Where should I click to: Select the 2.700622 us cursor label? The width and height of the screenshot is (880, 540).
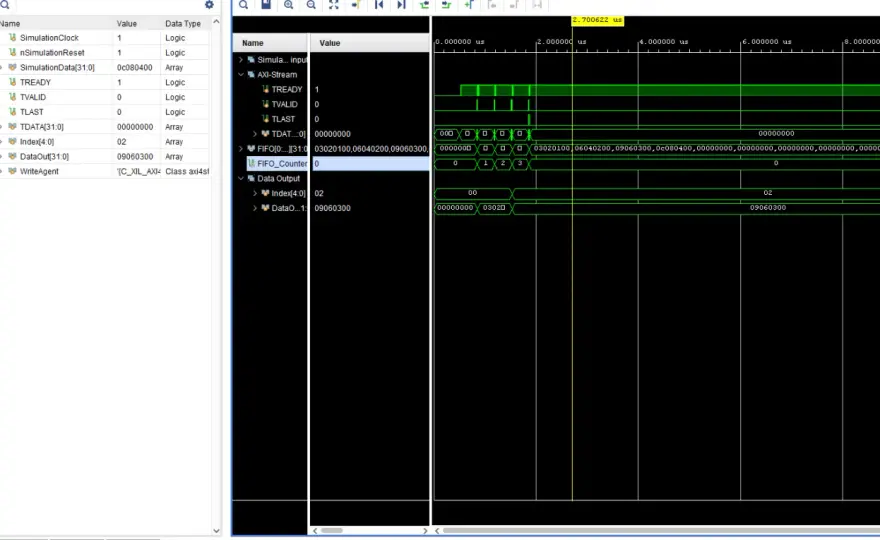598,20
